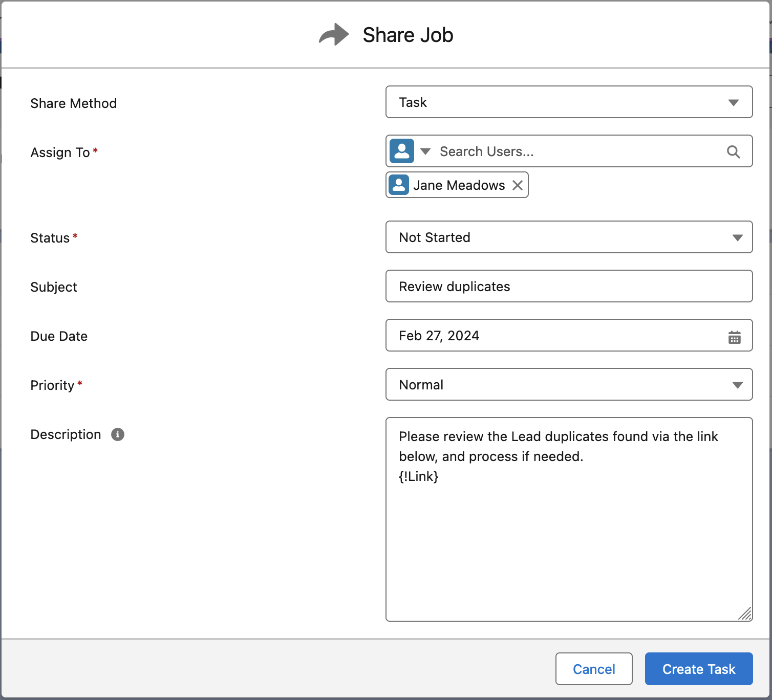The image size is (772, 700).
Task: Click the Share Job arrow icon
Action: pos(334,35)
